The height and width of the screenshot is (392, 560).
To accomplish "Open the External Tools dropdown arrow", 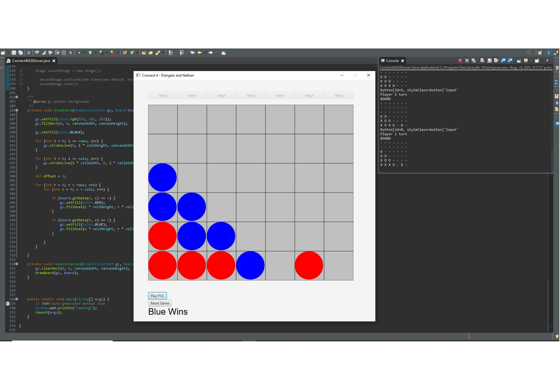I will 118,53.
